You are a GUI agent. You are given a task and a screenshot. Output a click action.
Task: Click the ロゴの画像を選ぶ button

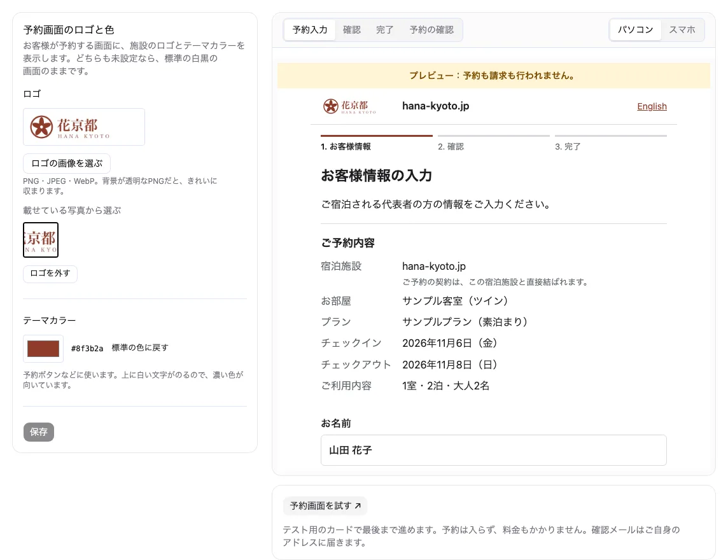67,164
